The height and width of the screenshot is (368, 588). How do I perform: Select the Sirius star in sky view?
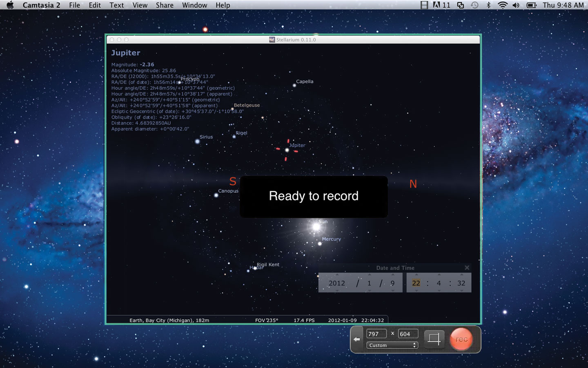click(x=198, y=141)
